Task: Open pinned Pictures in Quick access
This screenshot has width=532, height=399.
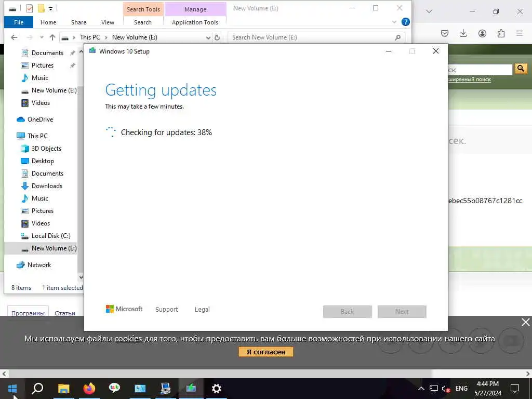Action: point(43,65)
